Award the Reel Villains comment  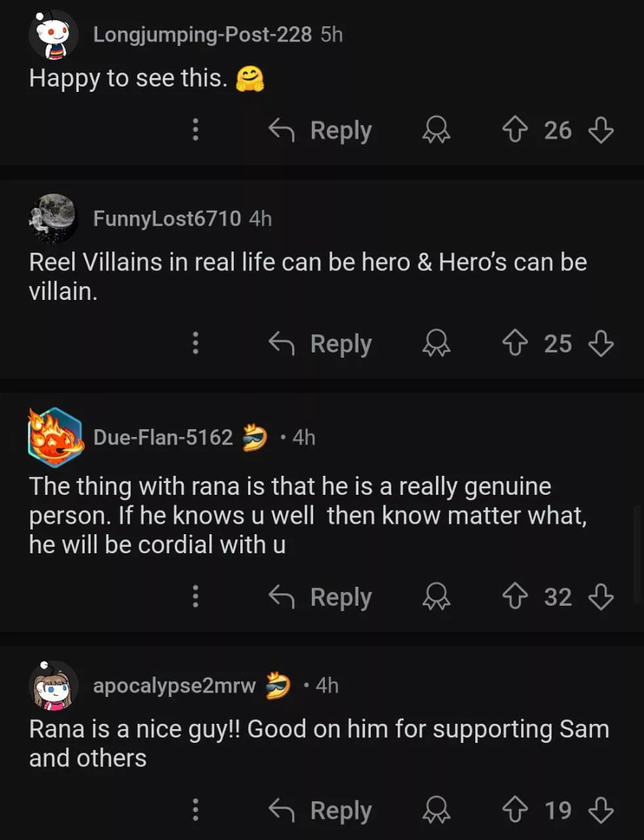point(436,343)
